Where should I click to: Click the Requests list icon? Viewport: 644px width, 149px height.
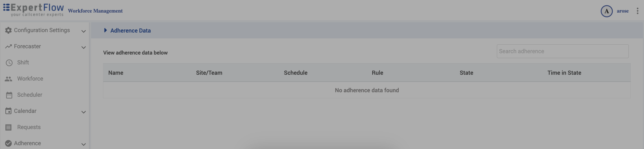(x=8, y=127)
